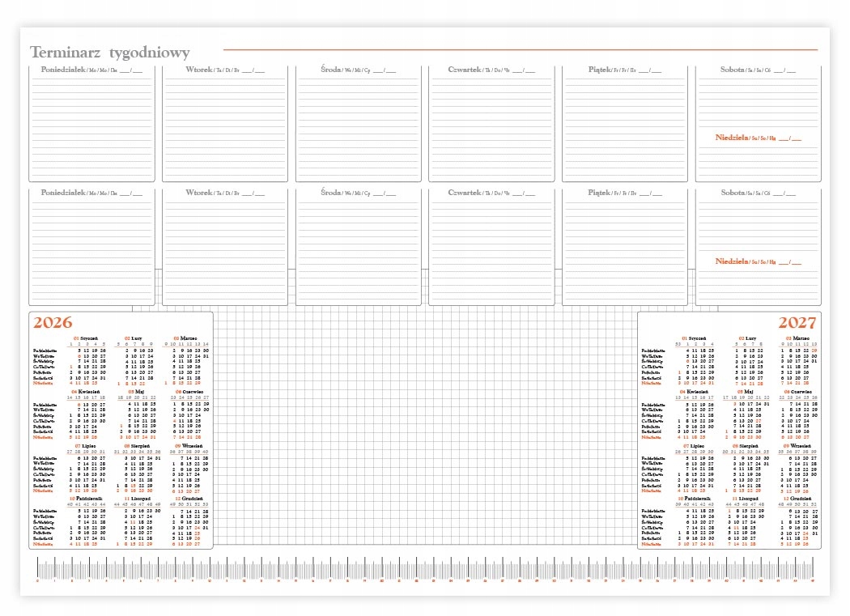
Task: Click '06 Czerwiec' in the 2027 calendar
Action: 798,392
